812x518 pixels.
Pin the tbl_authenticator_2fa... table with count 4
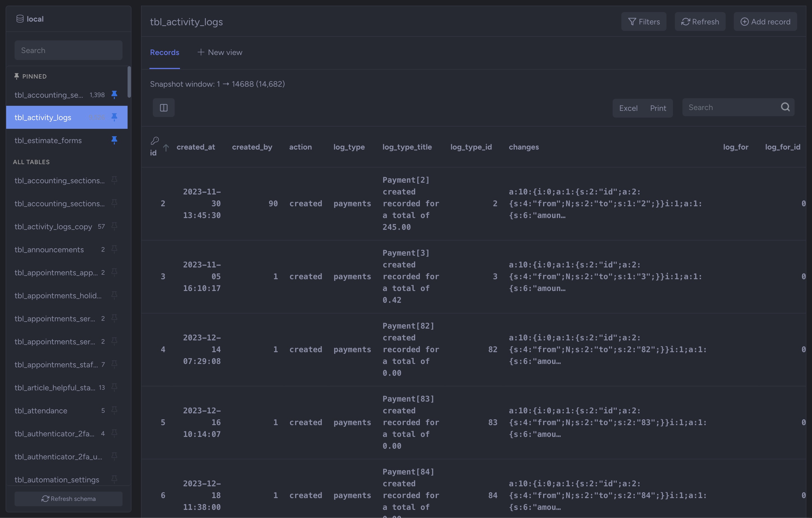click(x=114, y=433)
